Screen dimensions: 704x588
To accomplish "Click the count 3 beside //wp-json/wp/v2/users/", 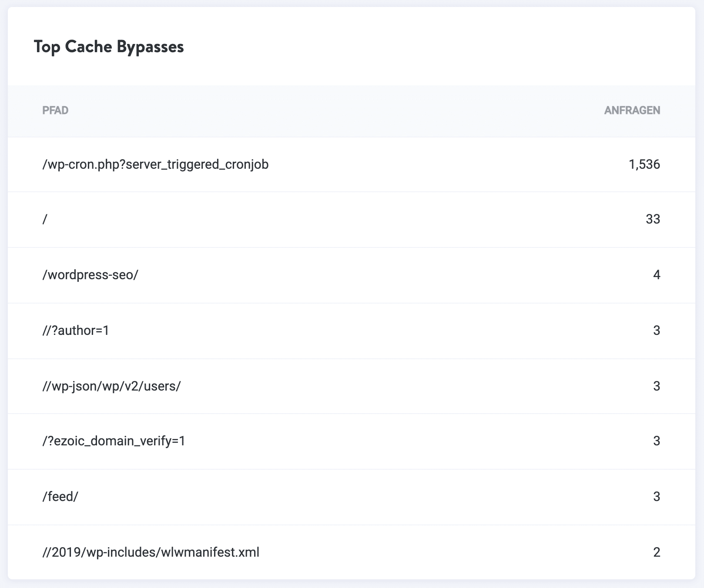I will (657, 386).
